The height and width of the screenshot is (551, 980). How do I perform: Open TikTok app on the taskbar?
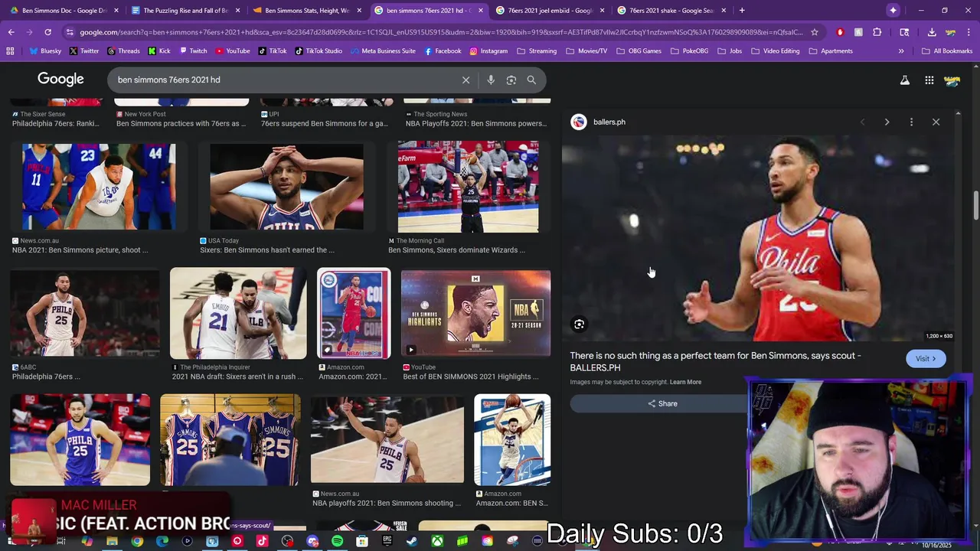[x=262, y=541]
